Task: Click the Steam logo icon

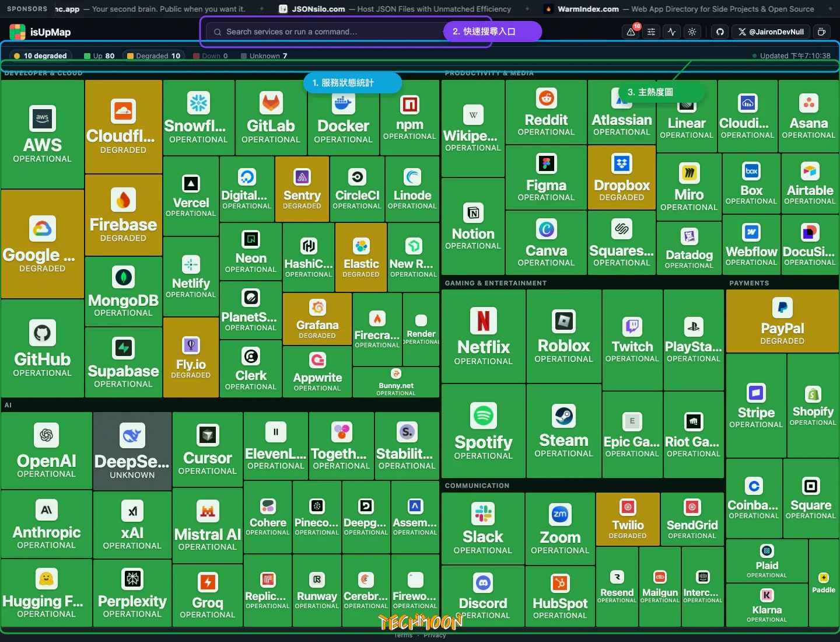Action: (563, 416)
